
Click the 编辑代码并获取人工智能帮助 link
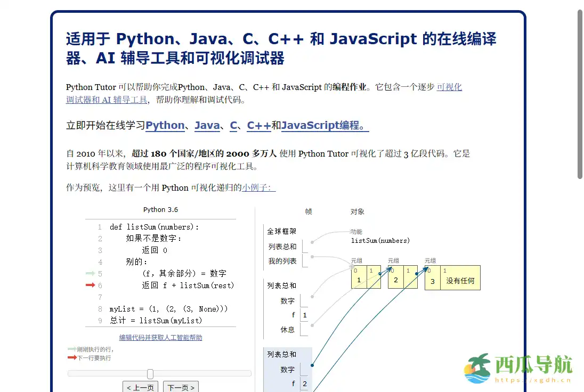click(160, 338)
